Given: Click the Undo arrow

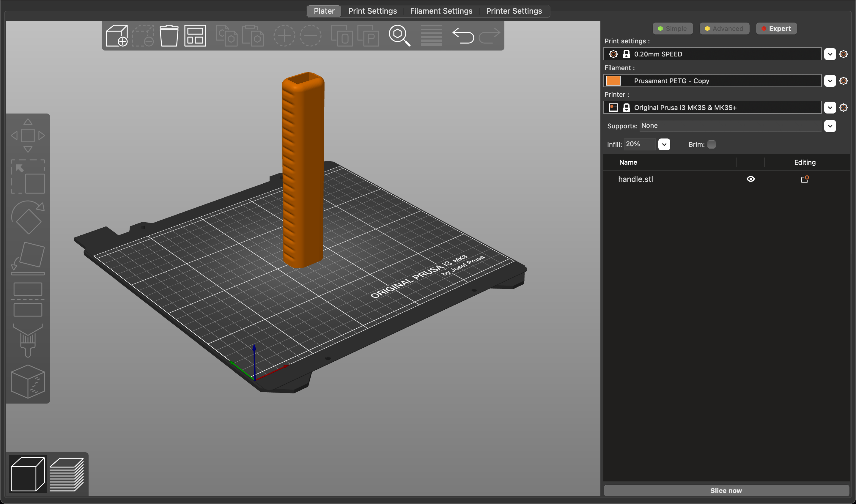Looking at the screenshot, I should pos(463,36).
